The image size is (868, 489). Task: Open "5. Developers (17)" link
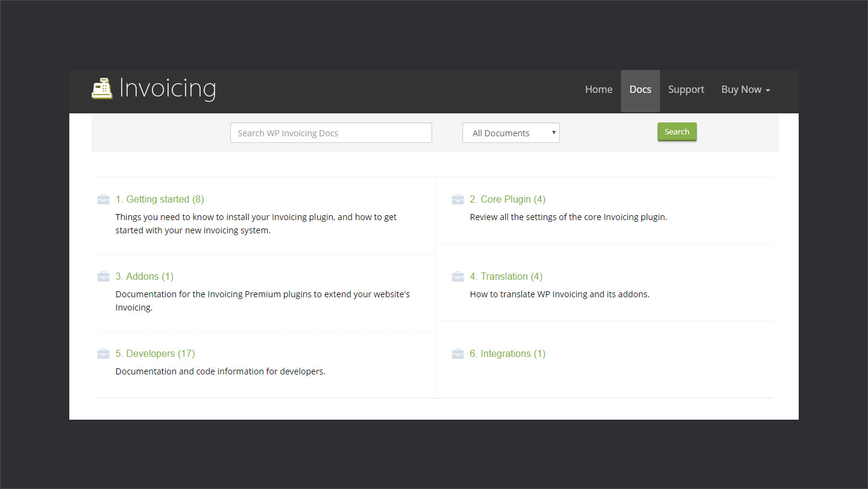tap(156, 354)
